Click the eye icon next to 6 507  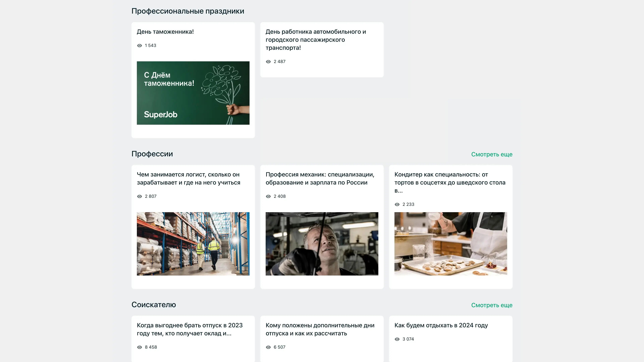[x=268, y=347]
